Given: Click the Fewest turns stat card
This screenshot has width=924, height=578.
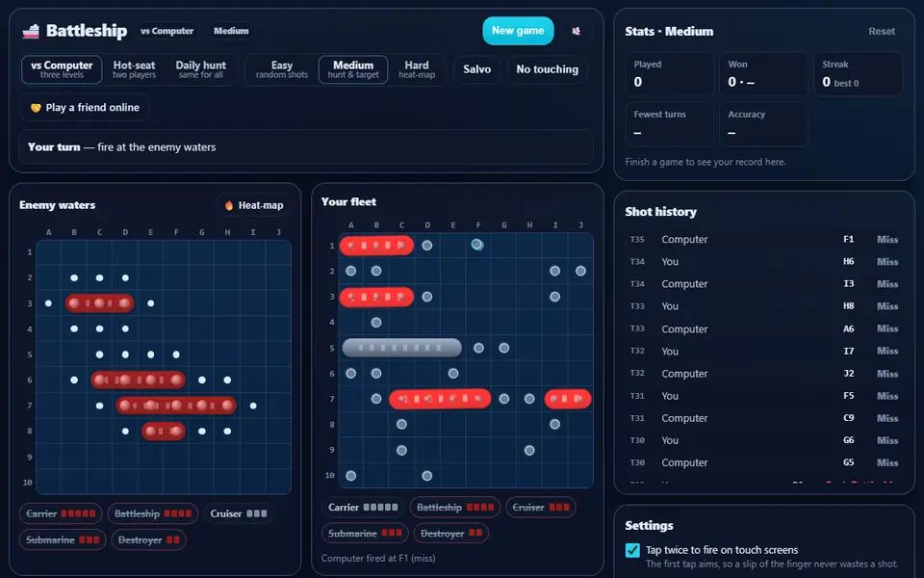Looking at the screenshot, I should 670,124.
